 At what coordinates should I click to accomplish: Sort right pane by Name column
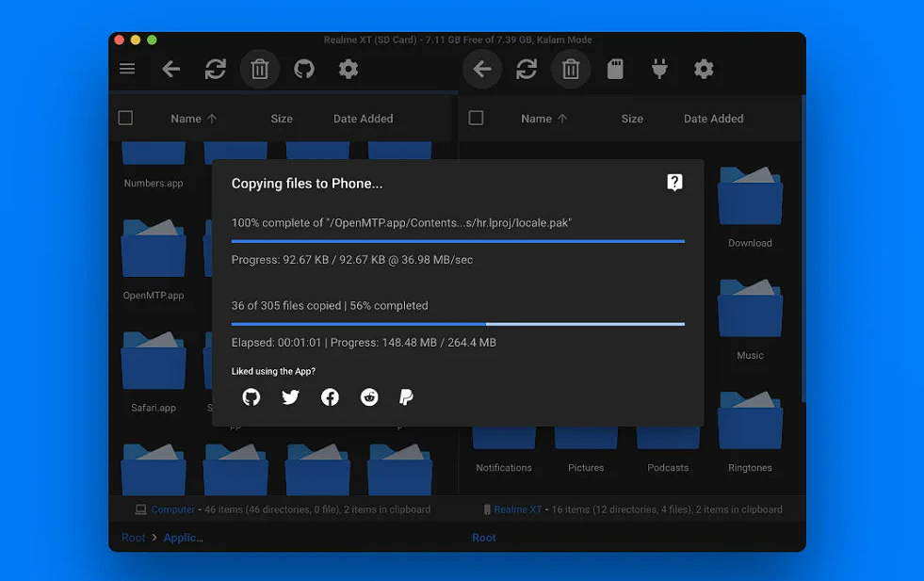tap(536, 119)
